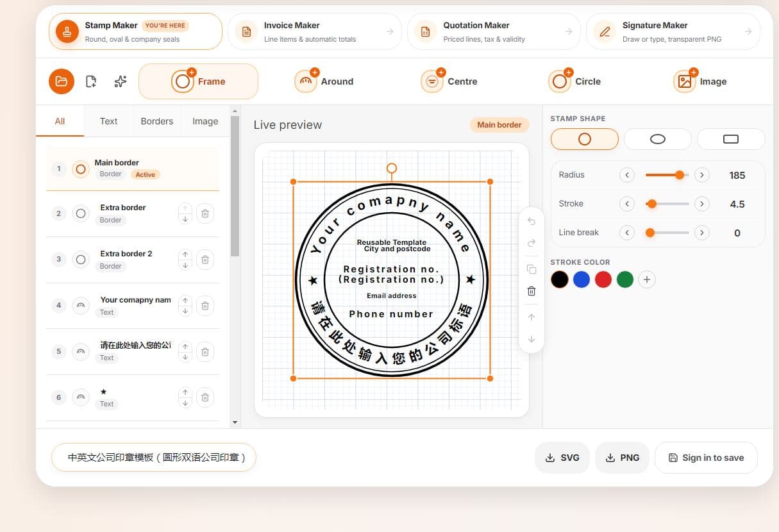Switch to the Borders tab
779x532 pixels.
157,121
